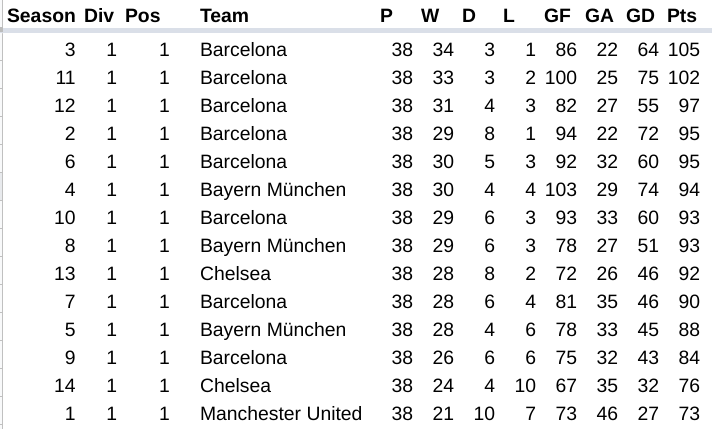Click the 73 points cell

[x=688, y=414]
